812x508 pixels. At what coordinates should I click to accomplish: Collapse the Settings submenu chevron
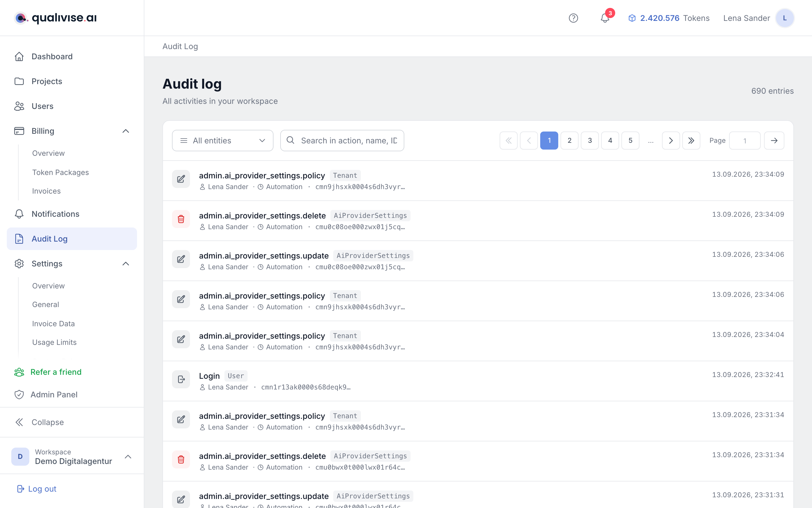click(x=126, y=264)
